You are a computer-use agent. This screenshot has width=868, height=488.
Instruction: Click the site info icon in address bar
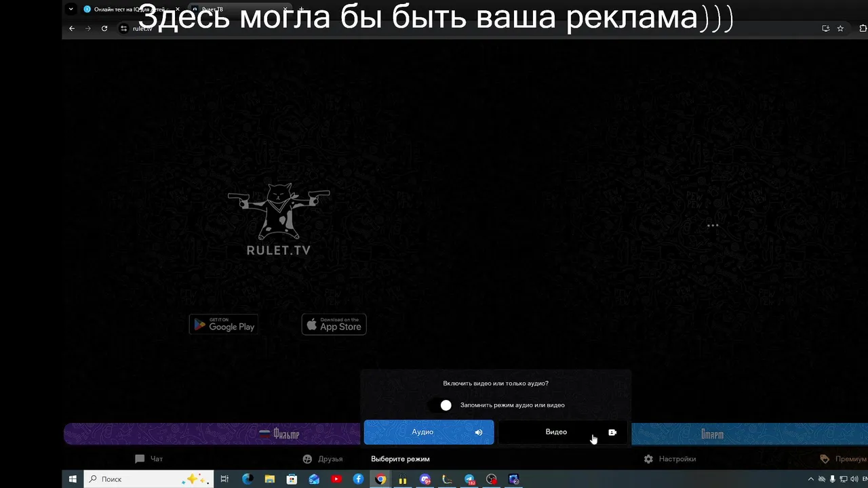point(123,28)
